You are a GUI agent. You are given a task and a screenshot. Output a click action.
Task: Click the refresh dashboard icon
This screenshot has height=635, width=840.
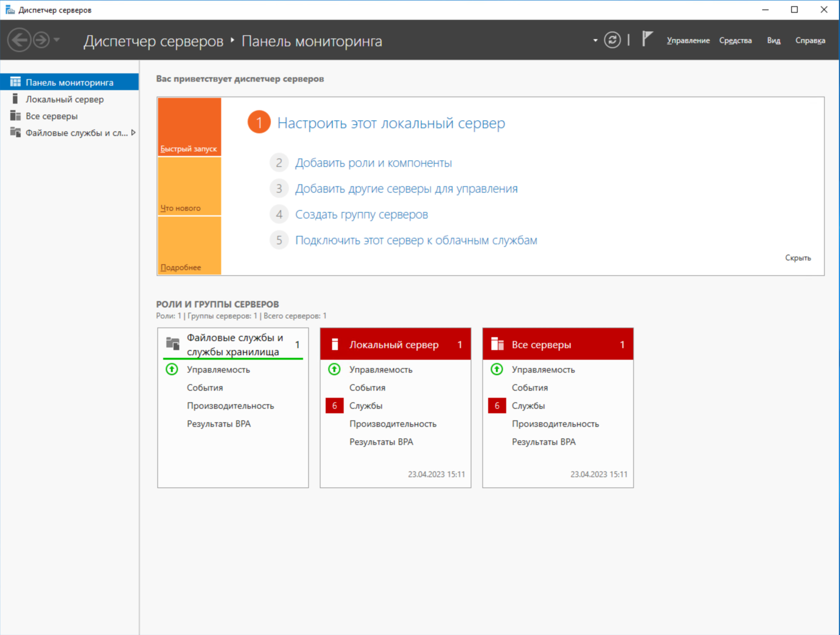click(612, 40)
